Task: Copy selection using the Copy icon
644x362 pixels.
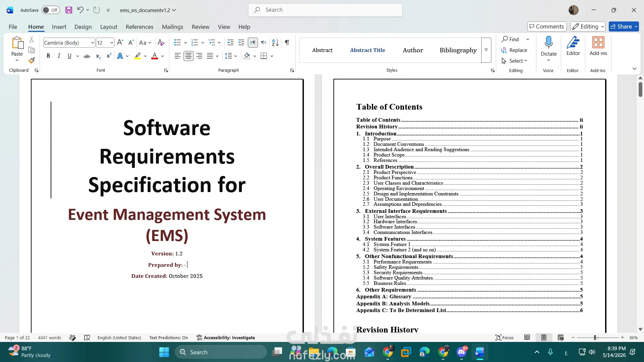Action: (x=32, y=50)
